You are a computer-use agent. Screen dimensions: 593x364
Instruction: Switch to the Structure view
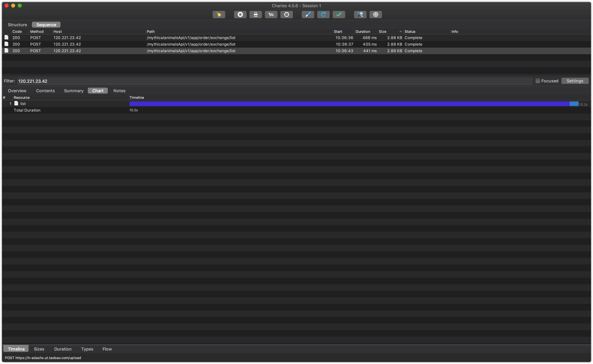coord(17,25)
